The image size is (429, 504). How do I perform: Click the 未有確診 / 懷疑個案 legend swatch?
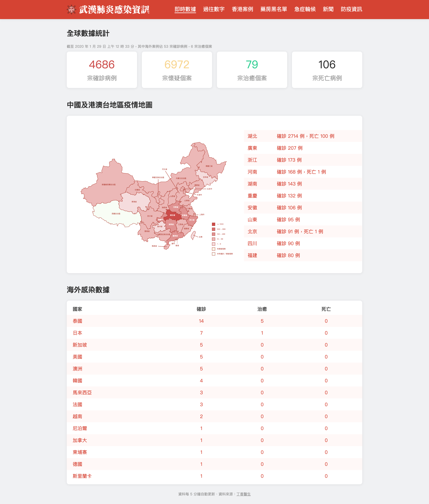point(213,254)
